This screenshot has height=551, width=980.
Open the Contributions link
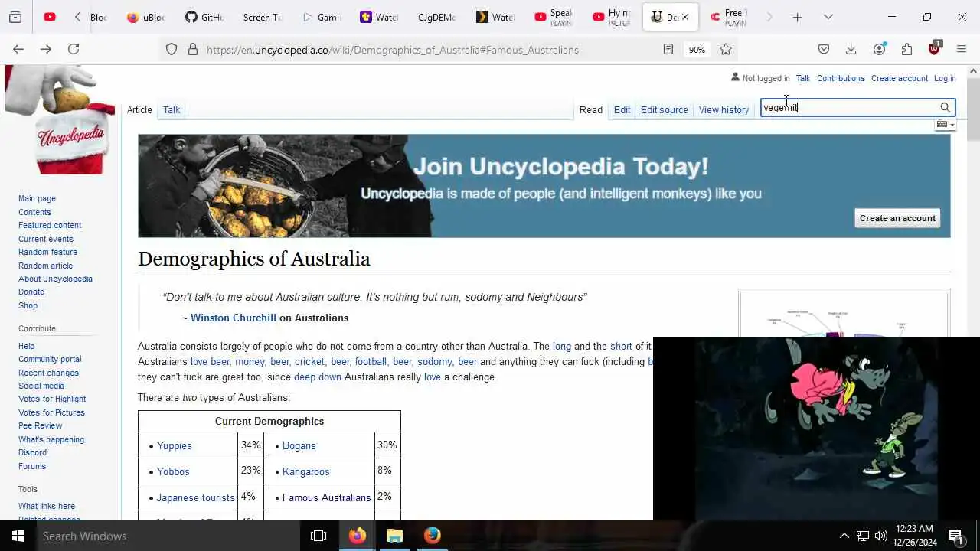(x=841, y=78)
